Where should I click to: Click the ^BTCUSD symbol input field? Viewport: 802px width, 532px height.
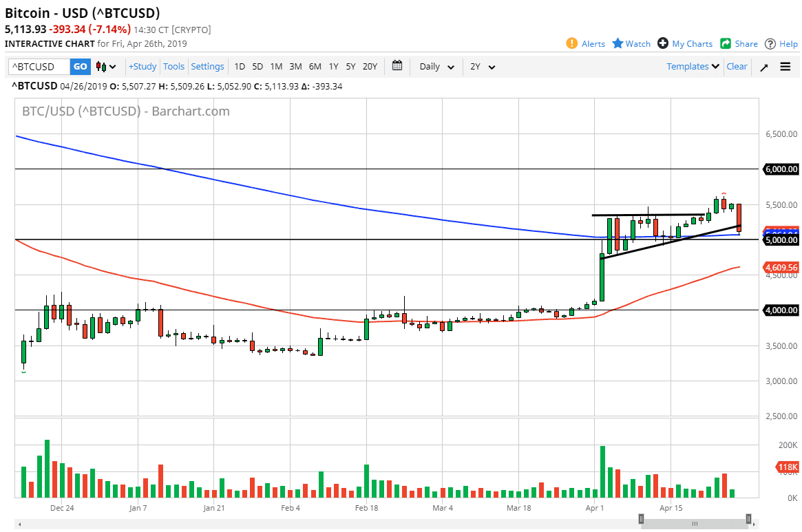pos(39,67)
